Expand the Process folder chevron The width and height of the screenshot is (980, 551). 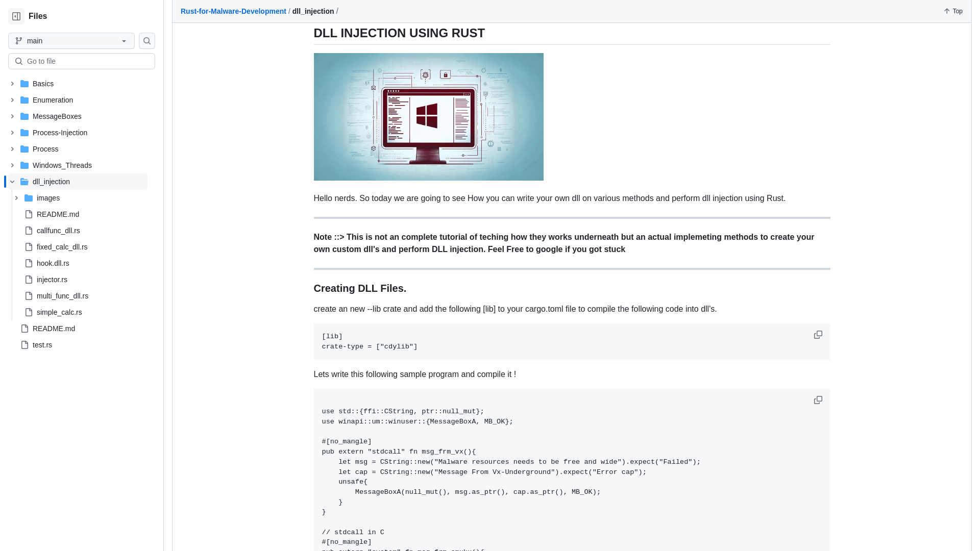[x=12, y=149]
